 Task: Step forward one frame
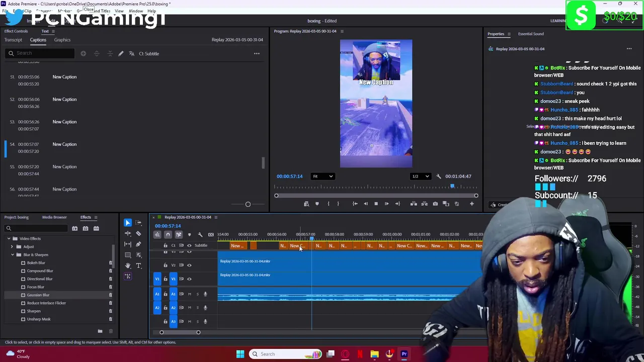[386, 204]
